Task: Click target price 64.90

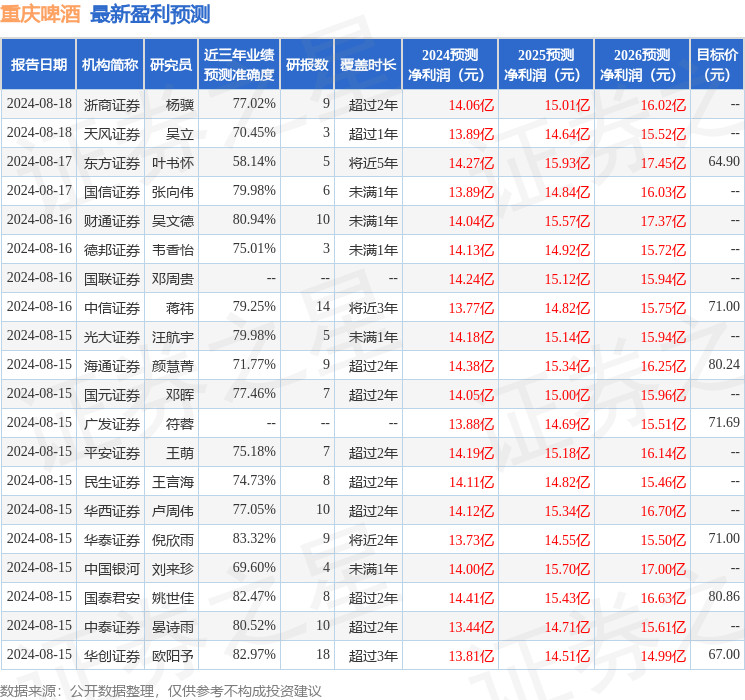Action: [724, 162]
